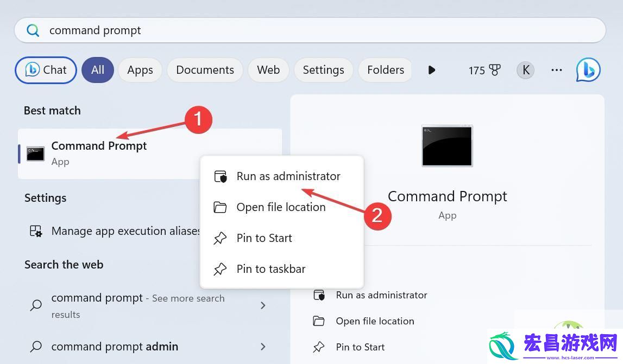Viewport: 623px width, 364px height.
Task: Click pin icon beside context menu Pin to Start
Action: pyautogui.click(x=220, y=238)
